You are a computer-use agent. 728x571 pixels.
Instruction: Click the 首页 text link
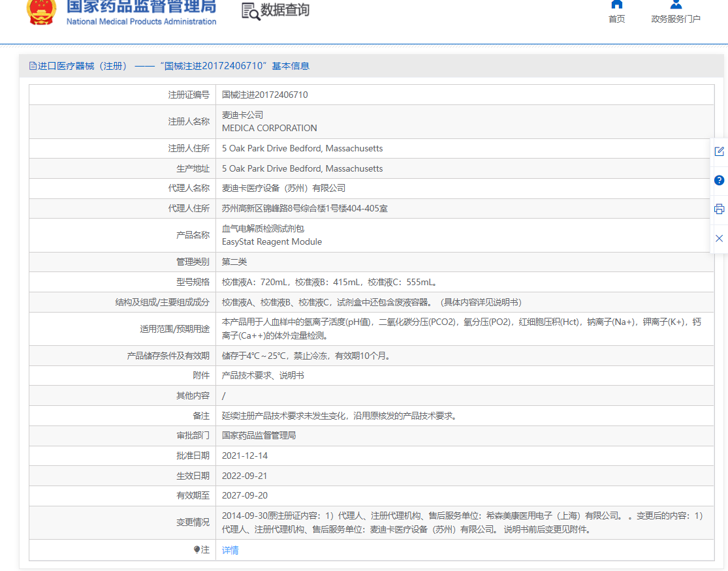(x=616, y=19)
